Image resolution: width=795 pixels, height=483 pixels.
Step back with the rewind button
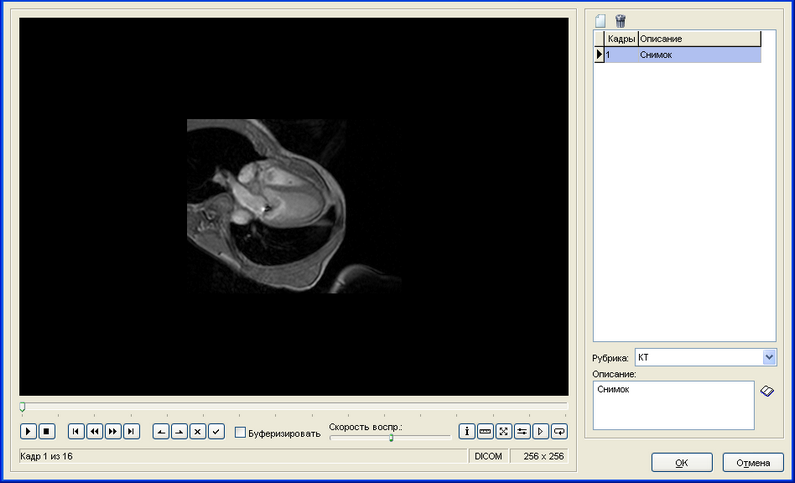click(x=94, y=431)
